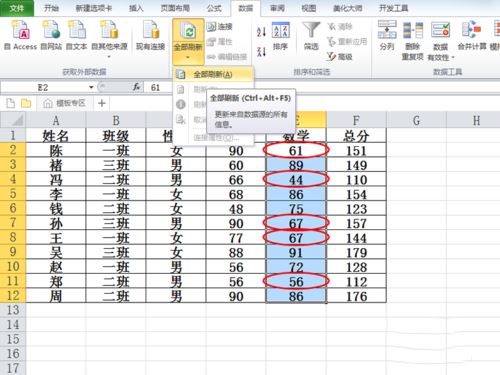Sort descending with the Z-to-A icon
Viewport: 500px width, 375px height.
tap(261, 51)
